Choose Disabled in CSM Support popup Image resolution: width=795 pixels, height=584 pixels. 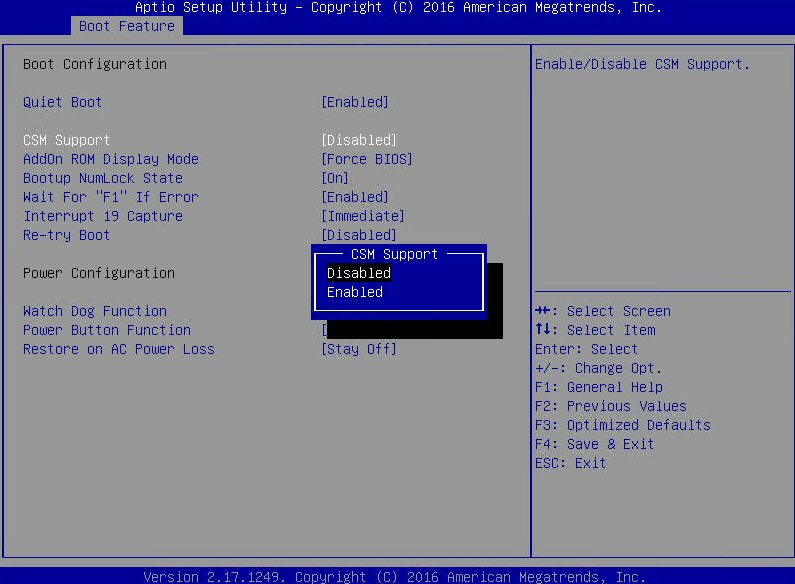coord(359,273)
